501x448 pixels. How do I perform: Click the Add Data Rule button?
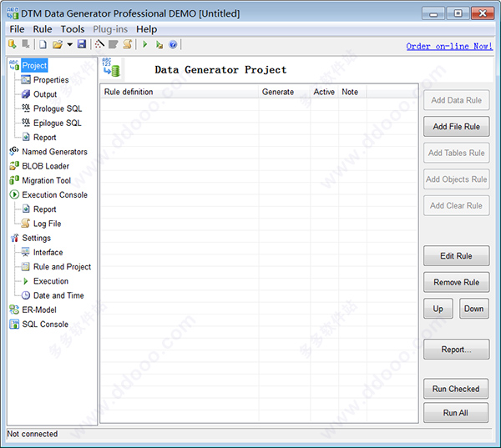click(x=456, y=100)
